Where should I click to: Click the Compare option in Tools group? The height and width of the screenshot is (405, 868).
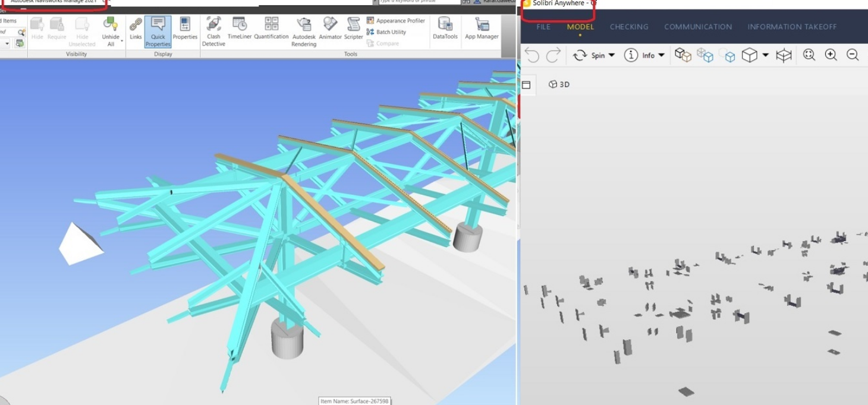click(x=383, y=43)
